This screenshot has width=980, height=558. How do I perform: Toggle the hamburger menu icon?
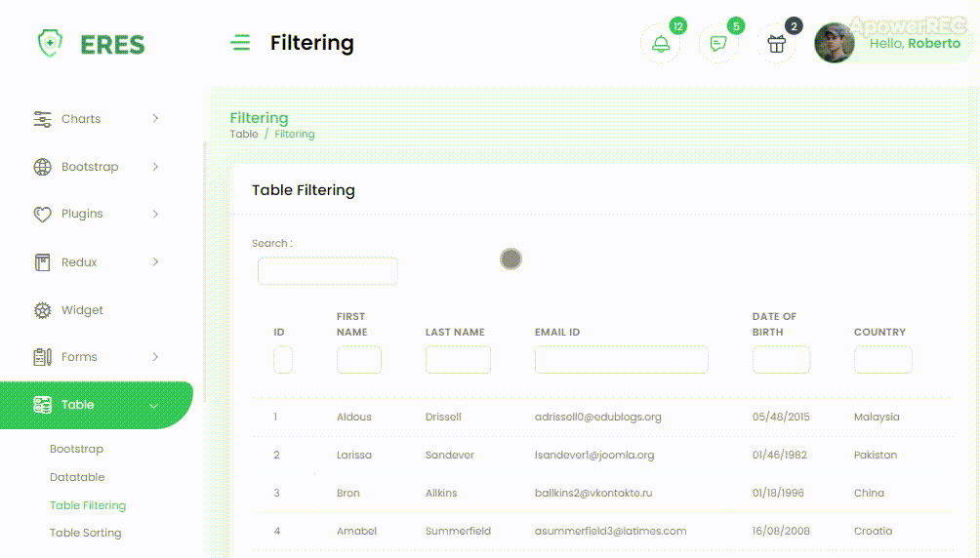[240, 43]
